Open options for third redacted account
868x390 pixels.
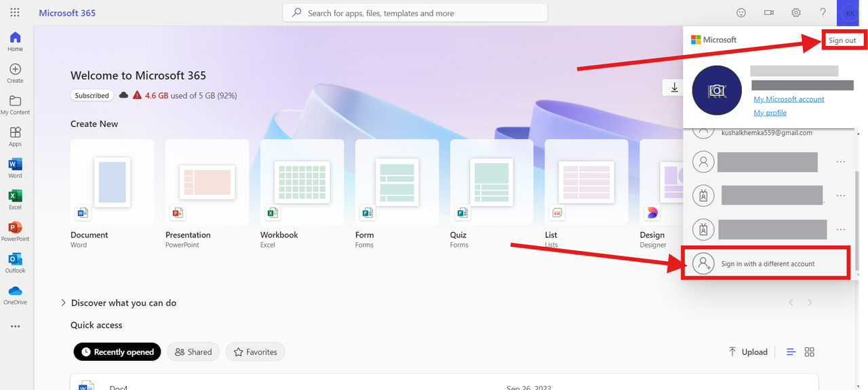pyautogui.click(x=841, y=229)
